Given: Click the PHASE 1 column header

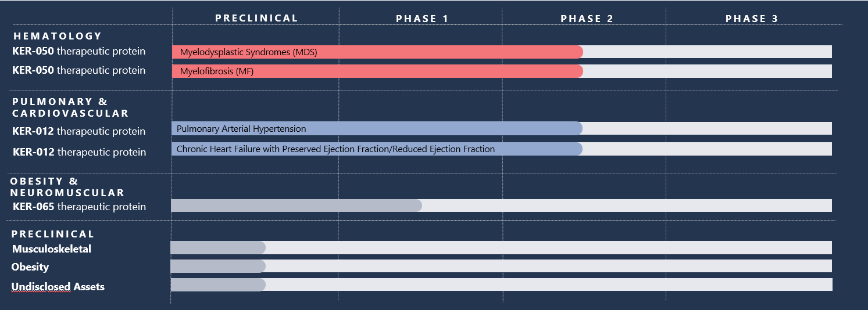Looking at the screenshot, I should pyautogui.click(x=422, y=19).
